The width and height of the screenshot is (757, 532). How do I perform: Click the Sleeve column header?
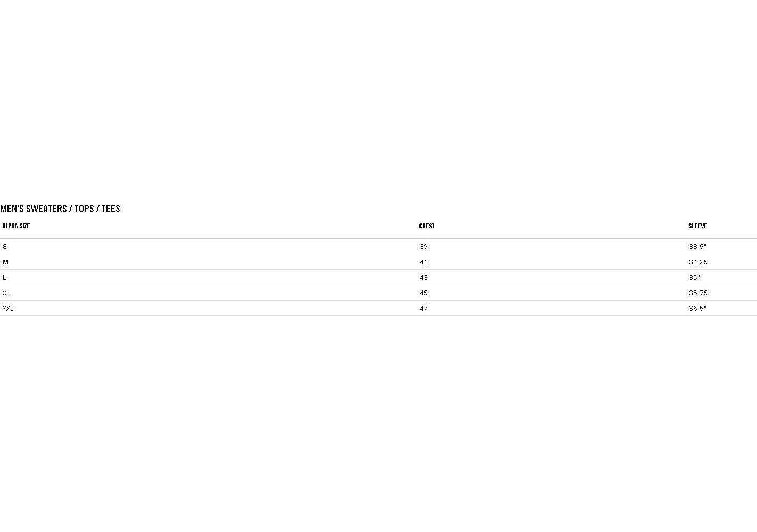[697, 226]
